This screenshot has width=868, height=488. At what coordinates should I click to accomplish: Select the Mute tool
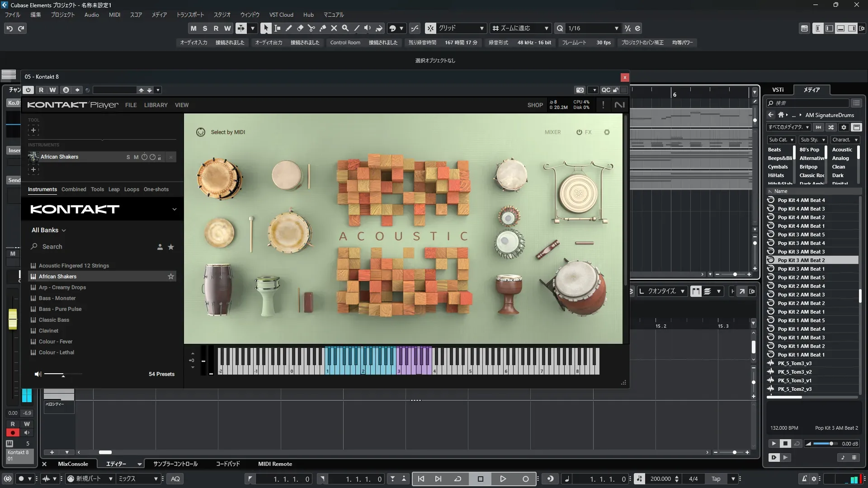[334, 28]
